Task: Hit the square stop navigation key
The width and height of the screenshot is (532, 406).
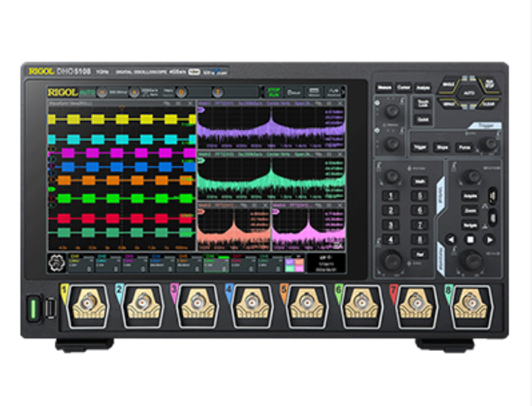Action: 471,240
